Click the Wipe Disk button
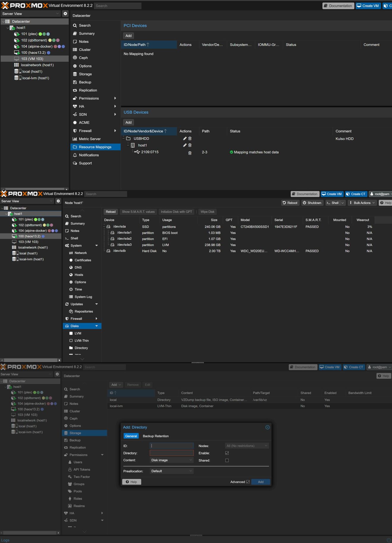 207,212
